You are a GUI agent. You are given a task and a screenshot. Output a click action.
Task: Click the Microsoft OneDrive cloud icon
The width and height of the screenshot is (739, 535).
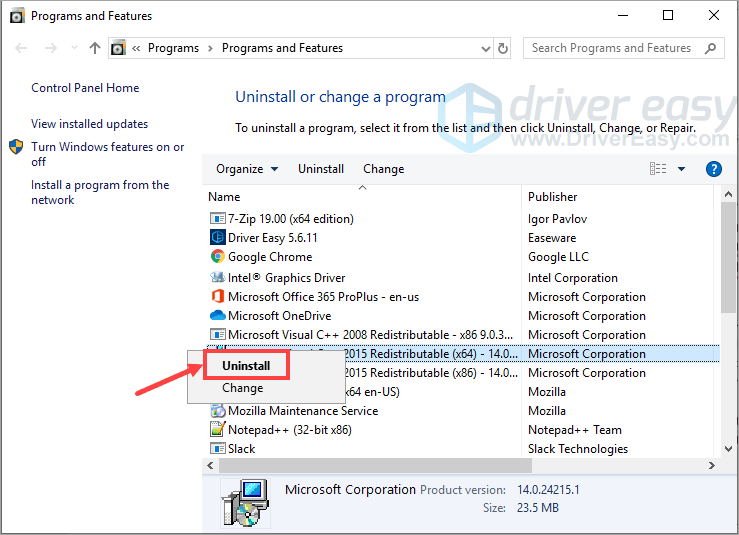pos(218,316)
